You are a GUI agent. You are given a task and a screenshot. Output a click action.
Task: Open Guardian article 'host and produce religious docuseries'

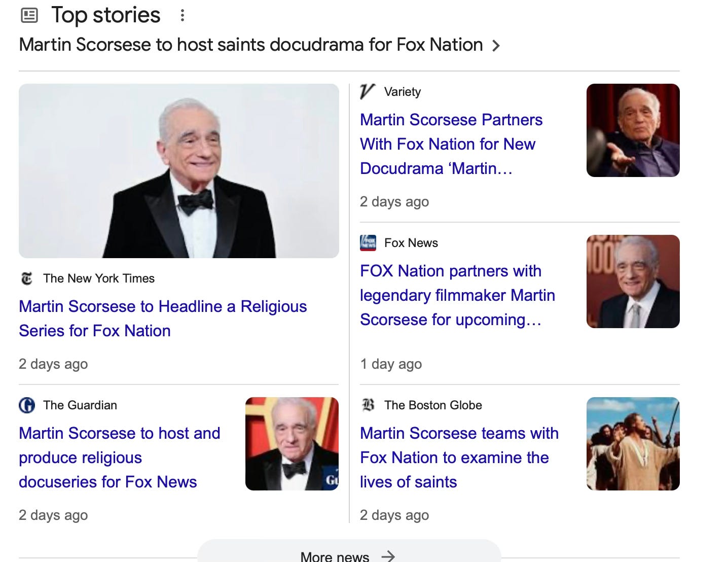[x=120, y=458]
